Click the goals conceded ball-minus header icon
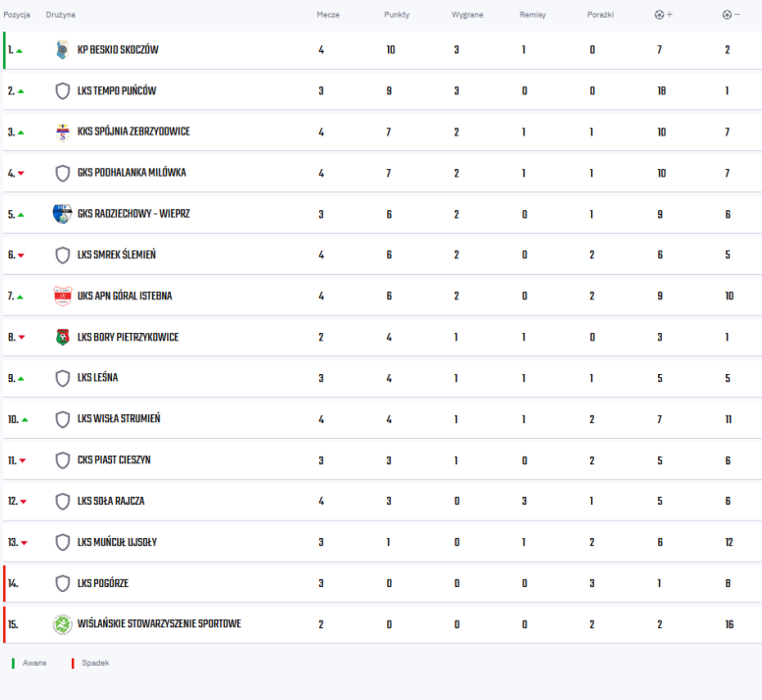Screen dimensions: 762x700 731,15
